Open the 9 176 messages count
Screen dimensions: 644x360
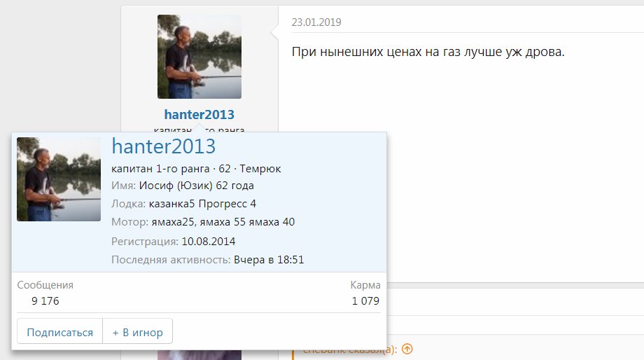click(x=45, y=301)
